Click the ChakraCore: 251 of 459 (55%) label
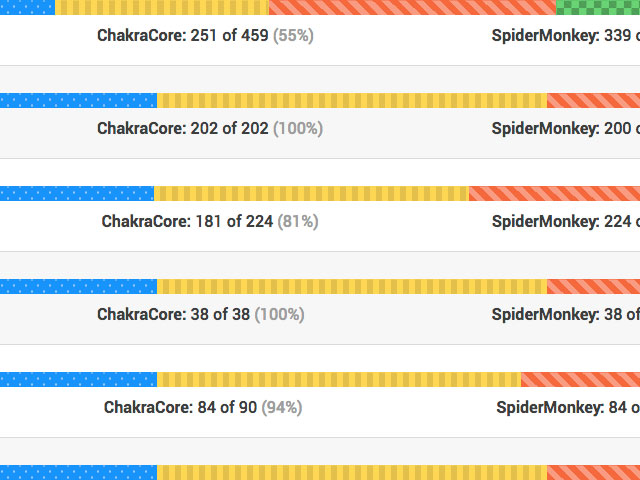The width and height of the screenshot is (640, 480). 205,36
